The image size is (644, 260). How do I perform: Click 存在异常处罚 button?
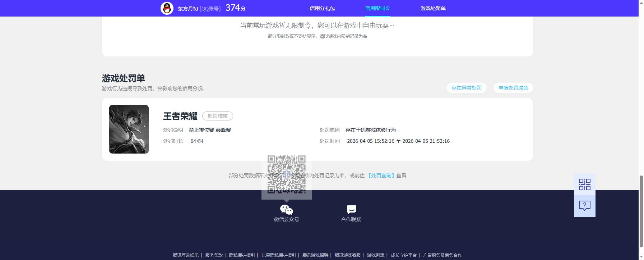(x=466, y=88)
